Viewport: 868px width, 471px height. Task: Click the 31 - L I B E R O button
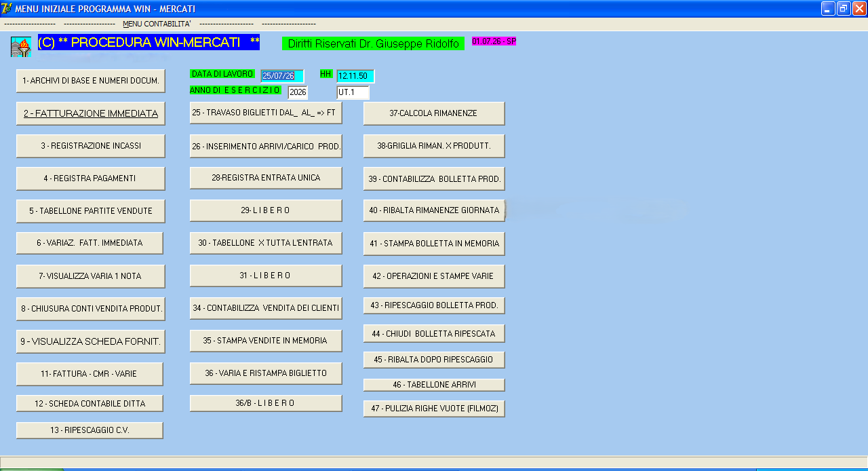tap(266, 276)
